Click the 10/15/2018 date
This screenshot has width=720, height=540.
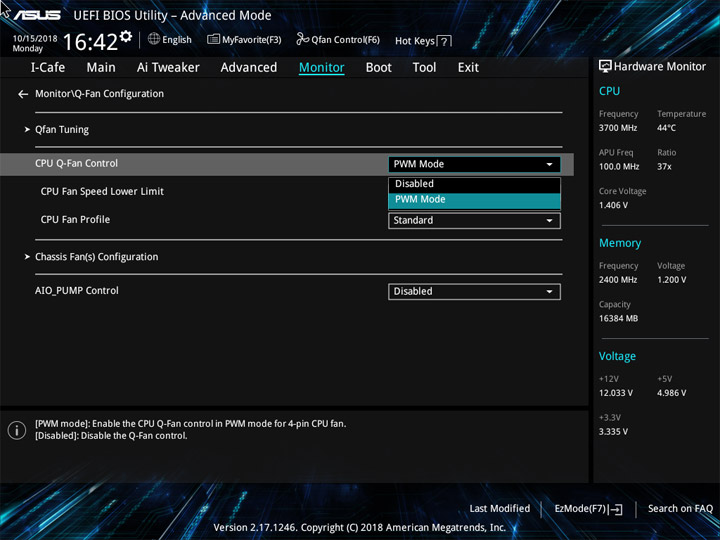[35, 39]
